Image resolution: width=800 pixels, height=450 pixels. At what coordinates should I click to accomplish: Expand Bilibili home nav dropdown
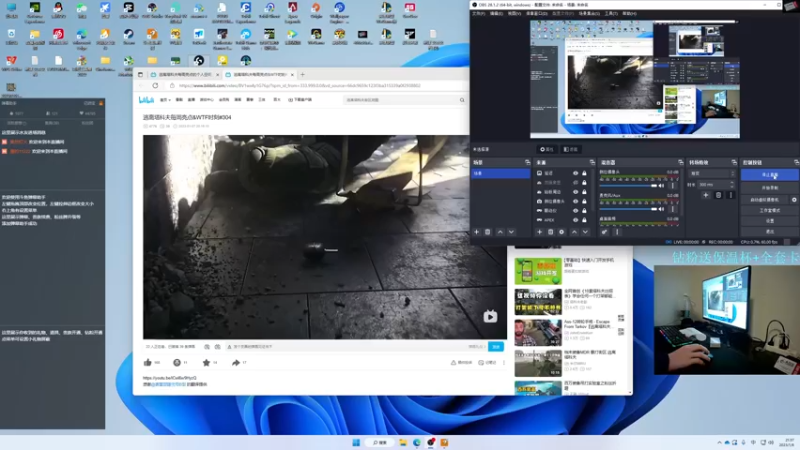click(165, 100)
